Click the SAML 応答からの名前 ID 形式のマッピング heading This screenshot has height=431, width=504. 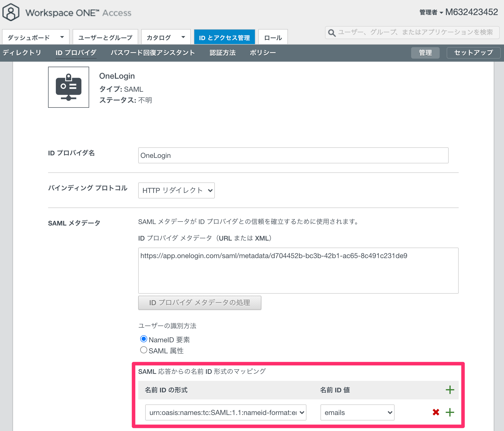(x=202, y=371)
